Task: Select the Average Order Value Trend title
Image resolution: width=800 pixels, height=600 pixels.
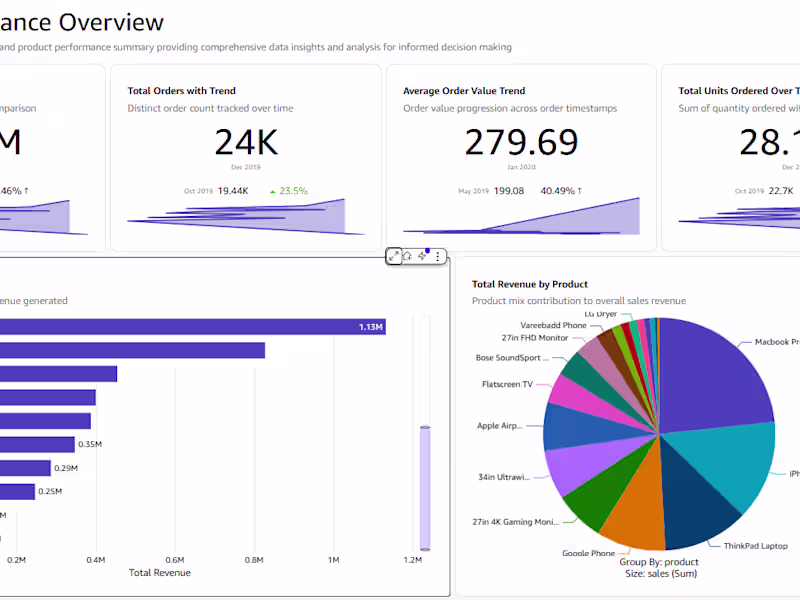Action: [x=464, y=91]
